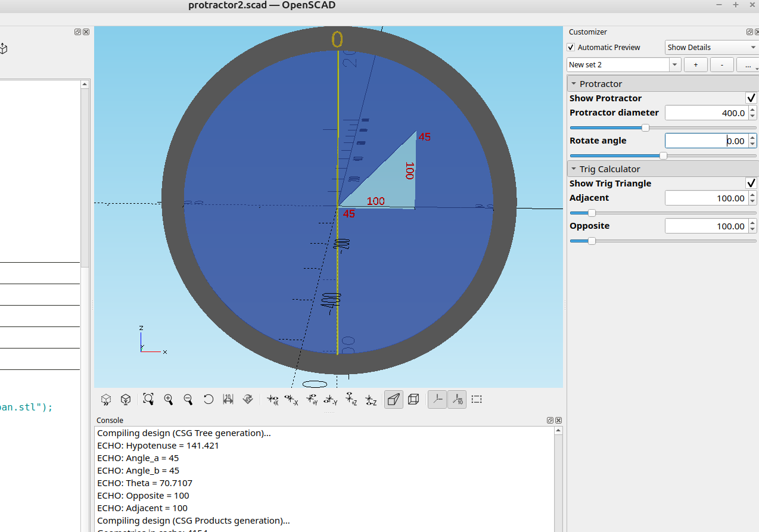Select the Orthogonal projection cube icon
The image size is (759, 532).
pyautogui.click(x=413, y=400)
